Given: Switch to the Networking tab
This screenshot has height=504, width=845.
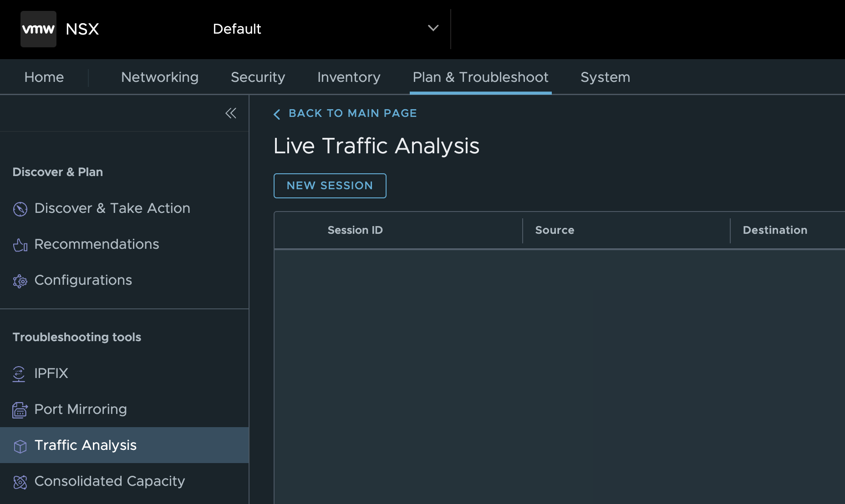Looking at the screenshot, I should (x=160, y=77).
